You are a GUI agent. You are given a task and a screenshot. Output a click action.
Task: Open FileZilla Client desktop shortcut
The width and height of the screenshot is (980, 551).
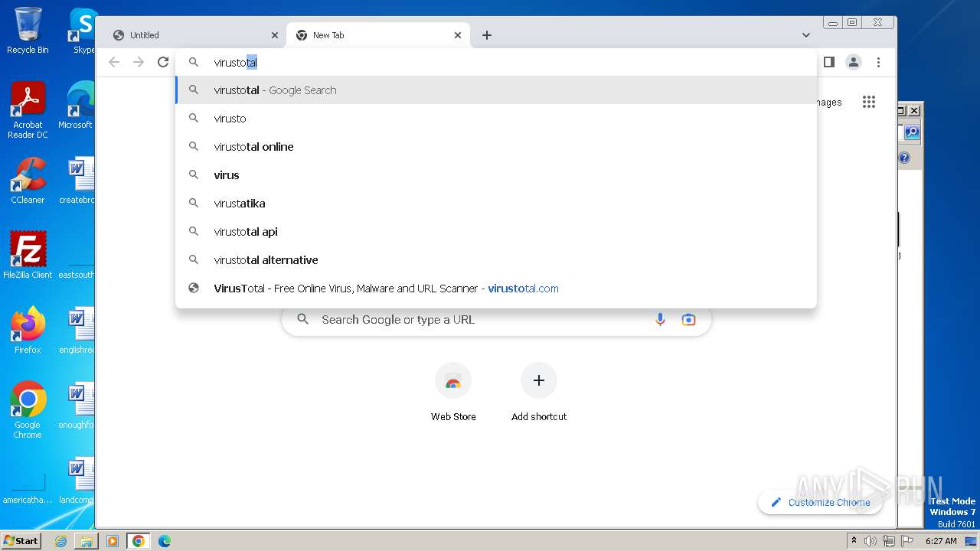[x=28, y=255]
